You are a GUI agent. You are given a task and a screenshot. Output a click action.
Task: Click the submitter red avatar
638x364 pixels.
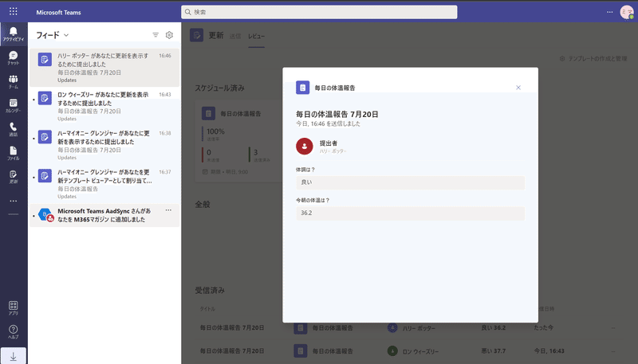(x=305, y=147)
